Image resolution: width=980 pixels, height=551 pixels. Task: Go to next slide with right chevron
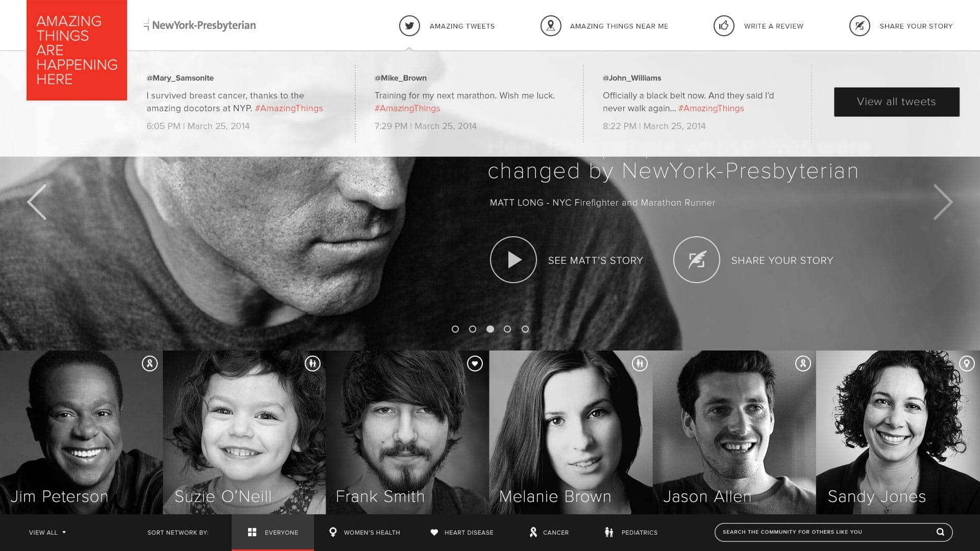coord(943,202)
